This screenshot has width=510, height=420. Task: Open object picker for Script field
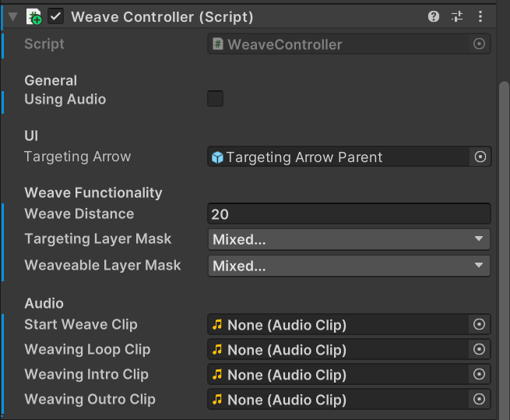coord(479,44)
